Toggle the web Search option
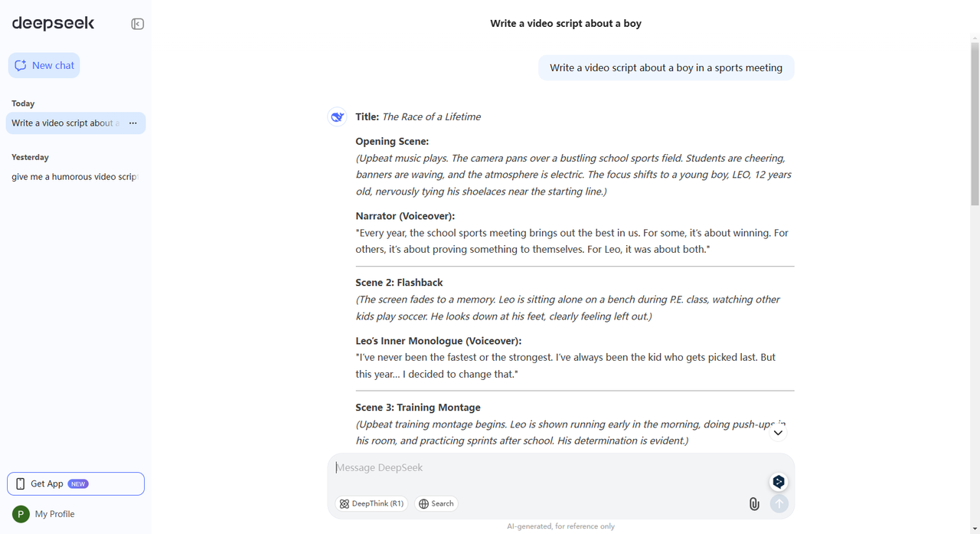Viewport: 980px width, 534px height. (x=436, y=503)
